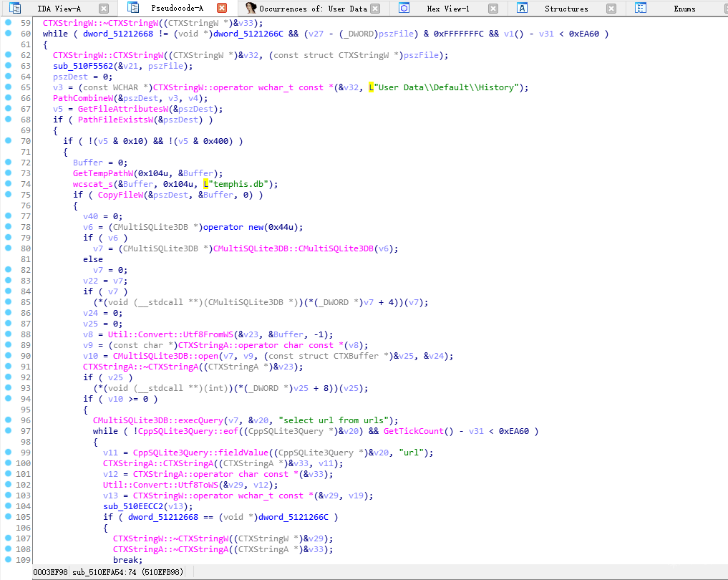The width and height of the screenshot is (728, 580).
Task: Click PathFileExistsW on line 68
Action: point(115,120)
